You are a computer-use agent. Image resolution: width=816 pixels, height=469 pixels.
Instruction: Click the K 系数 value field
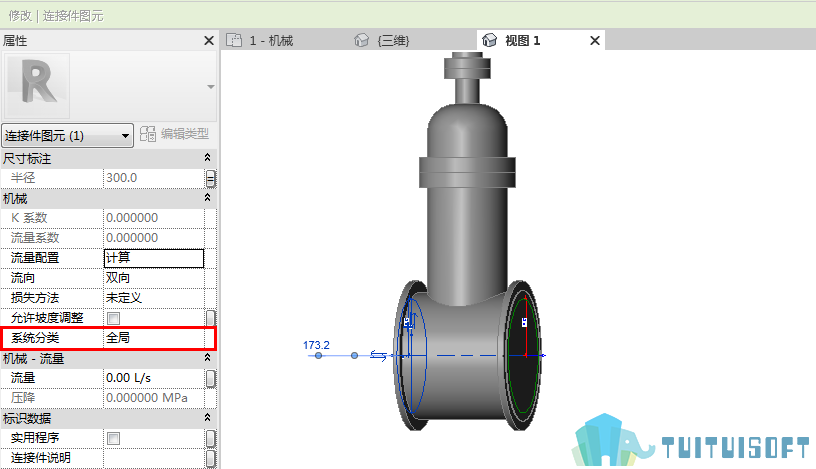tap(154, 218)
